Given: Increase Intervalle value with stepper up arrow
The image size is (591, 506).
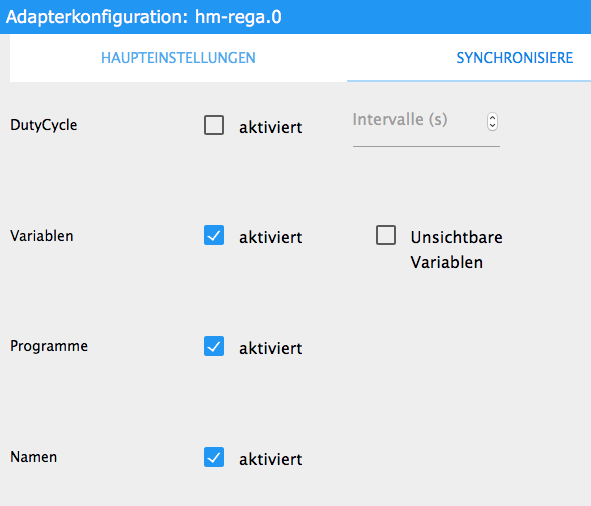Looking at the screenshot, I should click(x=492, y=118).
